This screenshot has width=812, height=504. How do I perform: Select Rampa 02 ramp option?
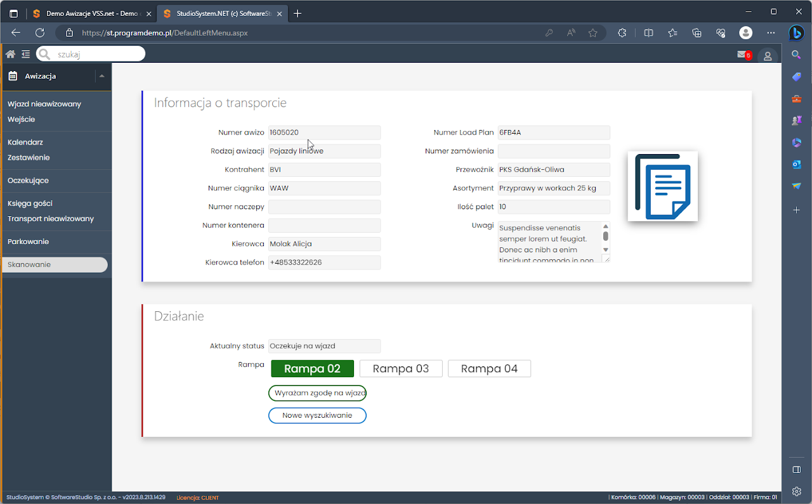[312, 369]
